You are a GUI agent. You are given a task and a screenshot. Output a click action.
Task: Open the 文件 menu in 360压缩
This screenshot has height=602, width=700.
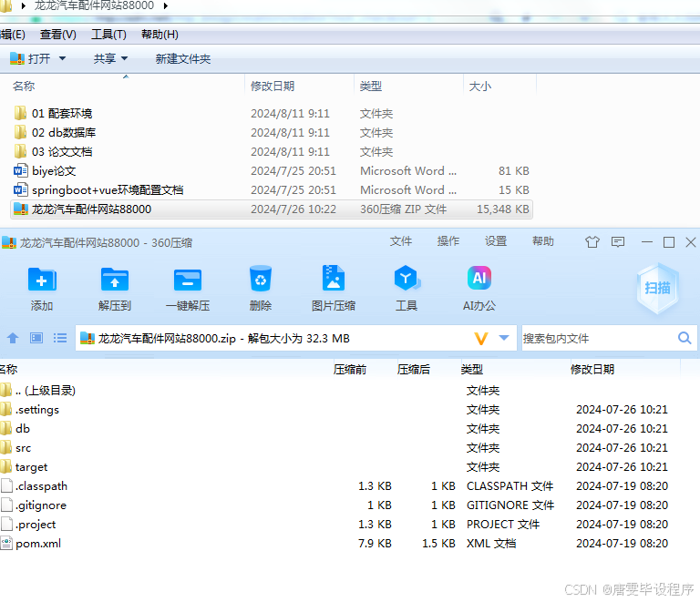click(x=401, y=241)
